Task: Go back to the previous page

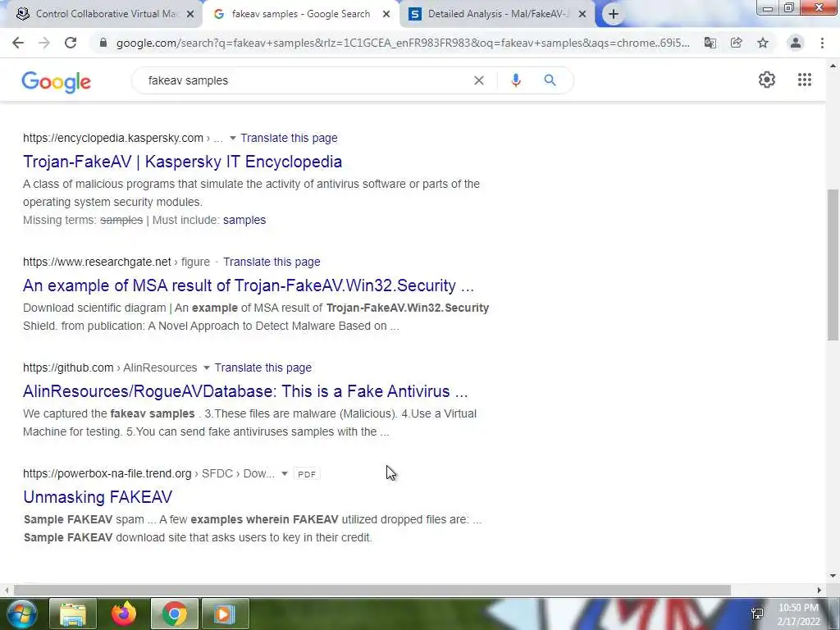Action: pyautogui.click(x=18, y=43)
